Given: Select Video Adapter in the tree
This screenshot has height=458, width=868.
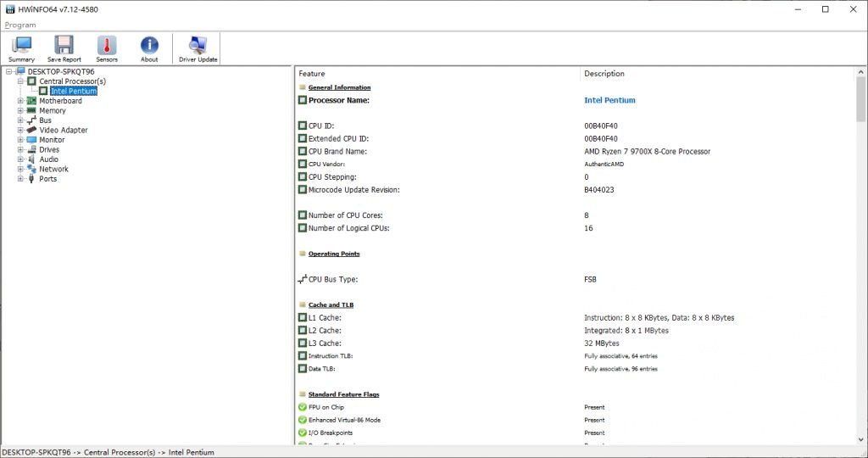Looking at the screenshot, I should (x=63, y=131).
